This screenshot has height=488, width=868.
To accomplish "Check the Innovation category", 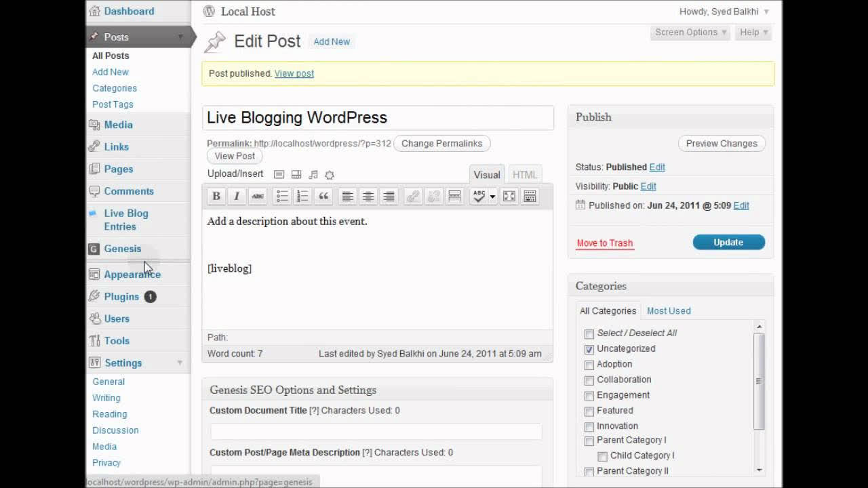I will coord(589,427).
